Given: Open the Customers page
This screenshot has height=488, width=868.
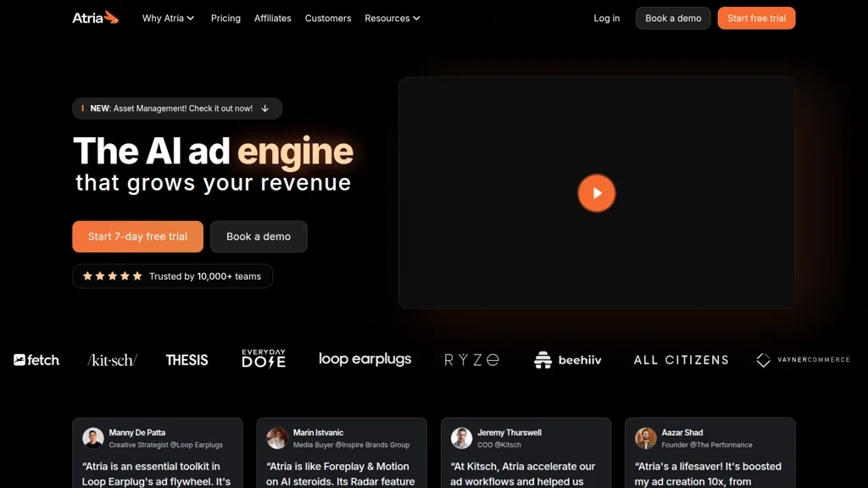Looking at the screenshot, I should click(x=328, y=18).
